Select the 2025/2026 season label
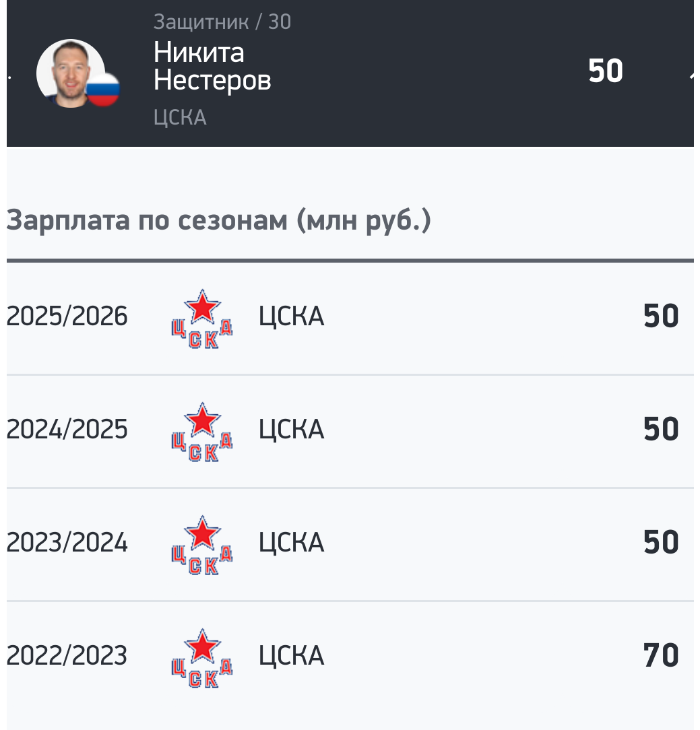 (x=67, y=317)
